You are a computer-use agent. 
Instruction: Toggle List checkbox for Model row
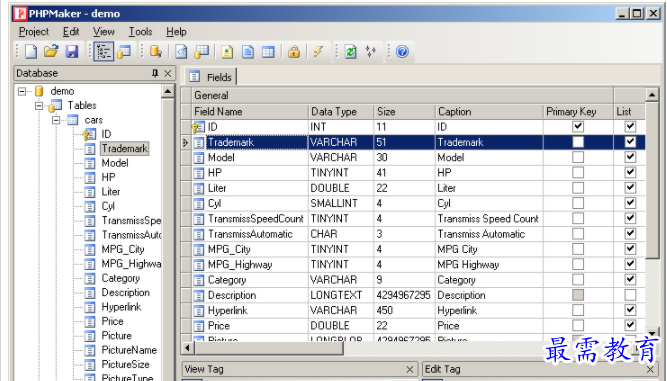coord(630,157)
